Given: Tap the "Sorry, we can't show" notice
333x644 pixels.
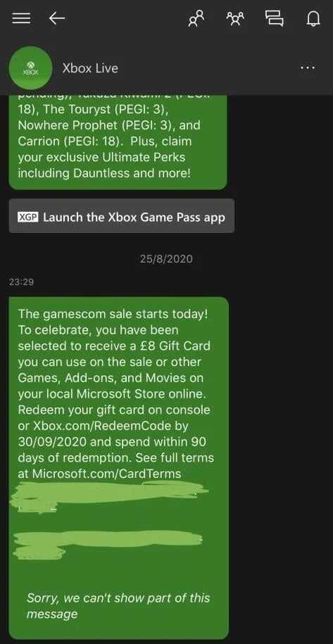Looking at the screenshot, I should tap(118, 606).
